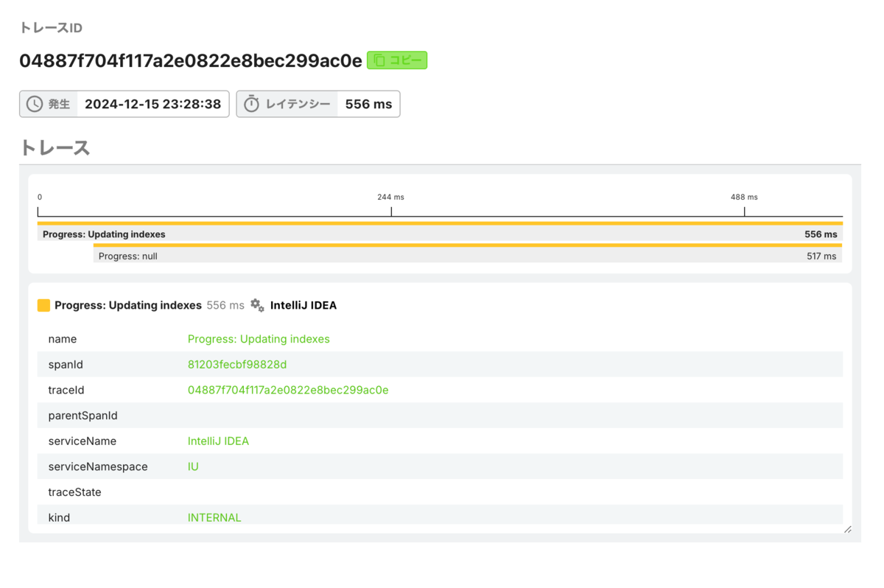Click the timestamp 2024-12-15 23:28:38
Screen dimensions: 884x588
coord(152,104)
